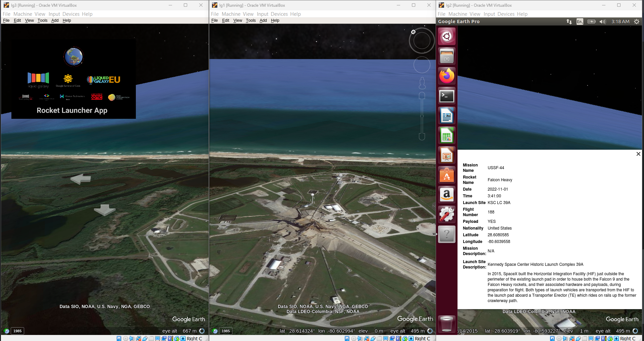Click the zoom slider track in lg1

pos(422,116)
